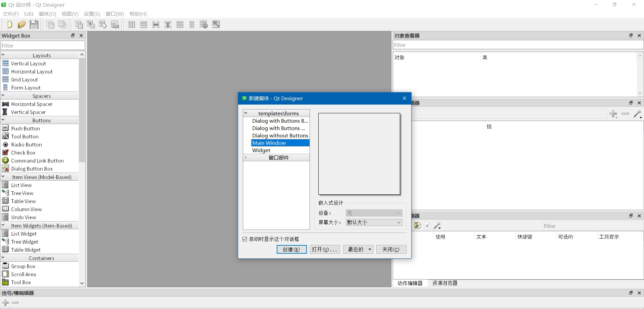This screenshot has width=644, height=309.
Task: Click the Break Layout toolbar icon
Action: [204, 24]
